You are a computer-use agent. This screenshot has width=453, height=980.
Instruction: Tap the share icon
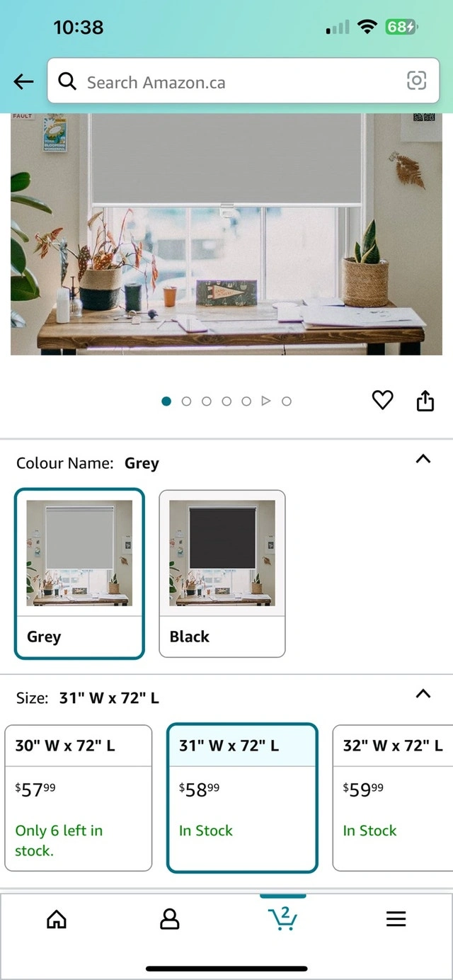[425, 401]
